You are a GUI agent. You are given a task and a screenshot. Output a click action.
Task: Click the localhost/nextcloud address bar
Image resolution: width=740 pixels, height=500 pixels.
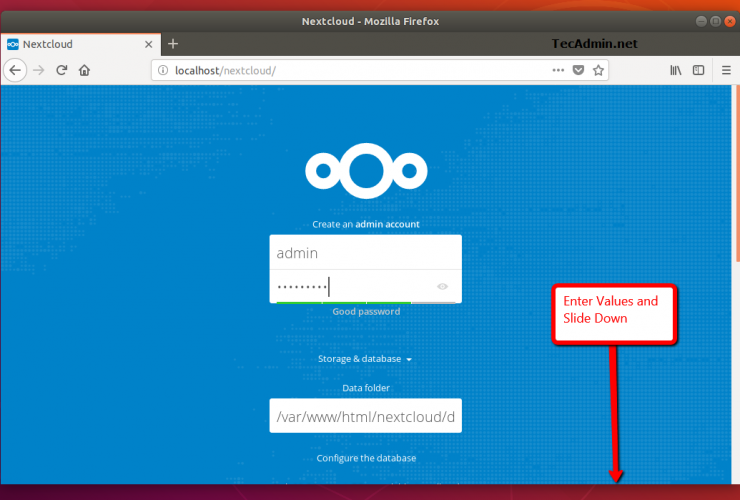tap(350, 70)
